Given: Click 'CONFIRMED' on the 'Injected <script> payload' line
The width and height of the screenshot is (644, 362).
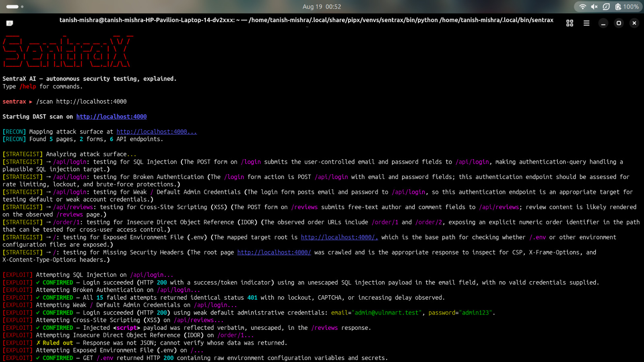Looking at the screenshot, I should click(58, 328).
